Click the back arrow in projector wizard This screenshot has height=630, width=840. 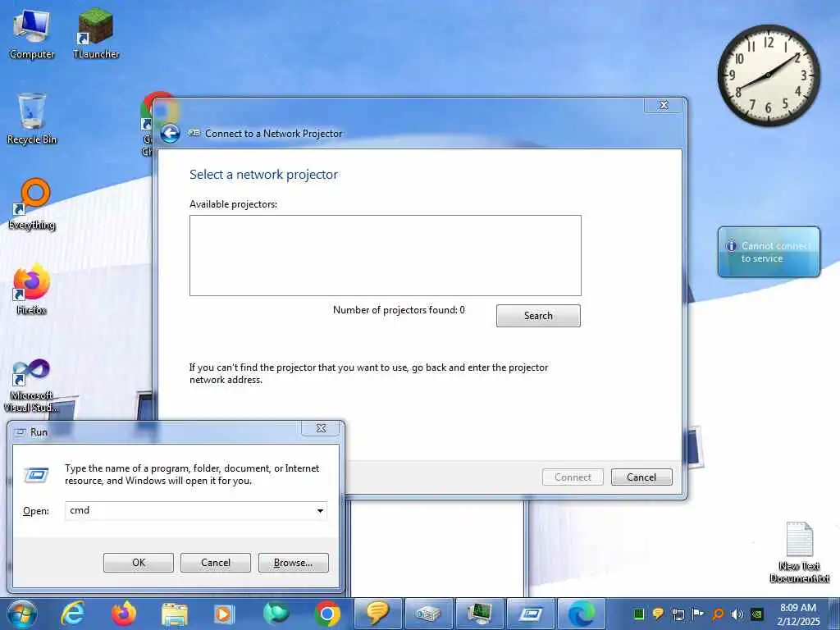point(171,134)
